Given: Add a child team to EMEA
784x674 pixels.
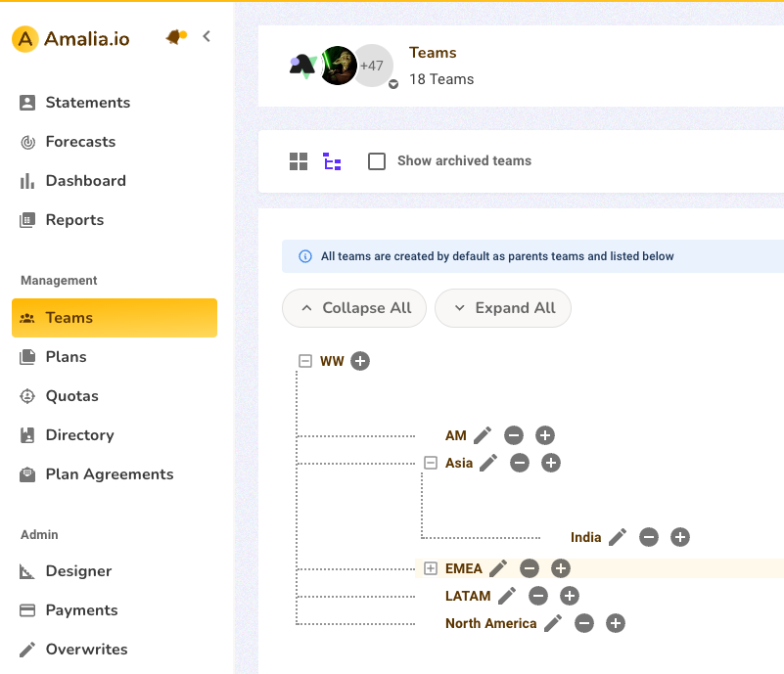Looking at the screenshot, I should coord(561,568).
